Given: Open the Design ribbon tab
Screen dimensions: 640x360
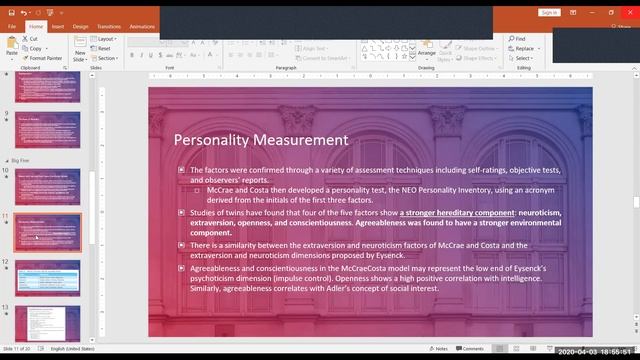Looking at the screenshot, I should [x=80, y=27].
